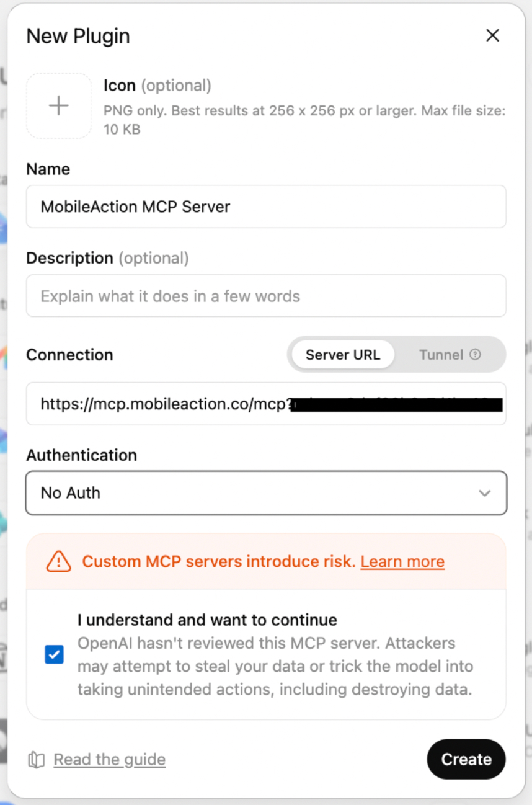
Task: Open the Tunnel help question icon
Action: [475, 355]
